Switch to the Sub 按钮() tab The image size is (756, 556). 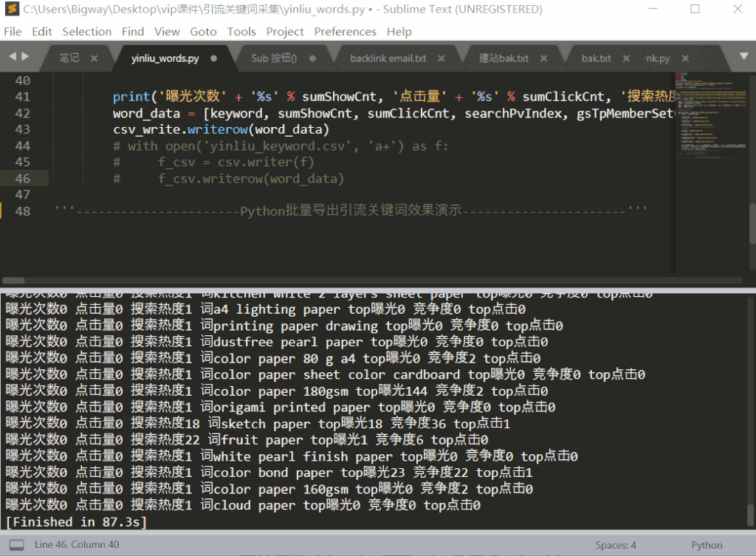point(274,58)
